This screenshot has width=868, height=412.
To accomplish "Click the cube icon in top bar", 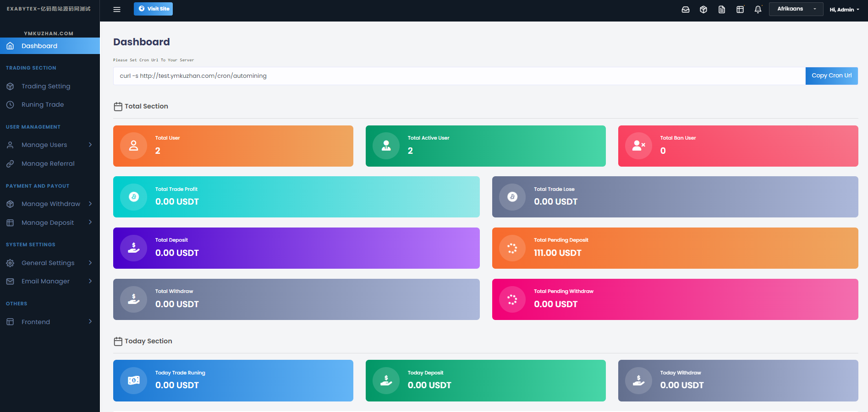I will [x=703, y=10].
